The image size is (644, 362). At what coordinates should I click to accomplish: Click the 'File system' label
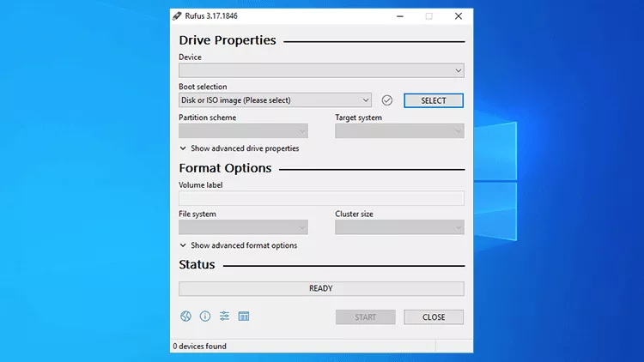point(197,214)
